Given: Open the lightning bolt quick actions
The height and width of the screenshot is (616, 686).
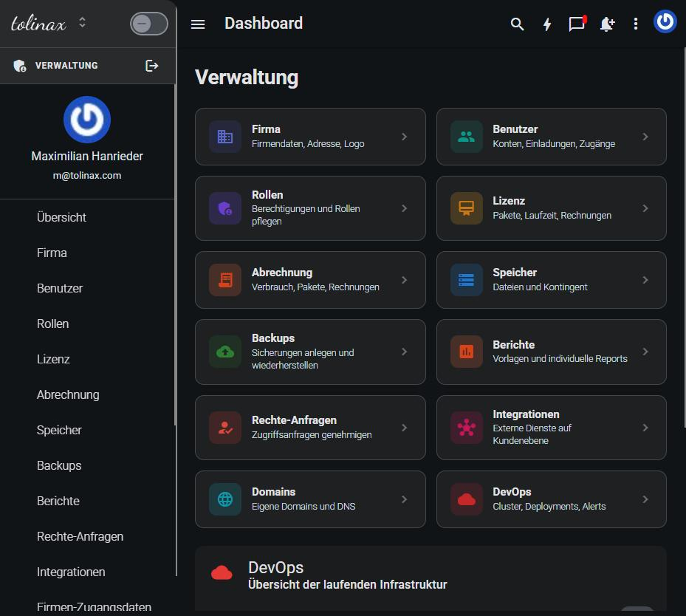Looking at the screenshot, I should (547, 24).
